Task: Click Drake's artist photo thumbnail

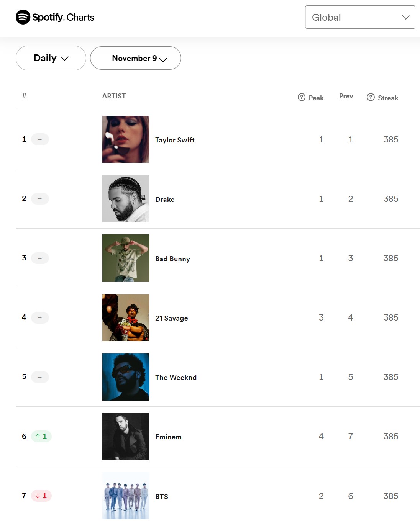Action: 126,199
